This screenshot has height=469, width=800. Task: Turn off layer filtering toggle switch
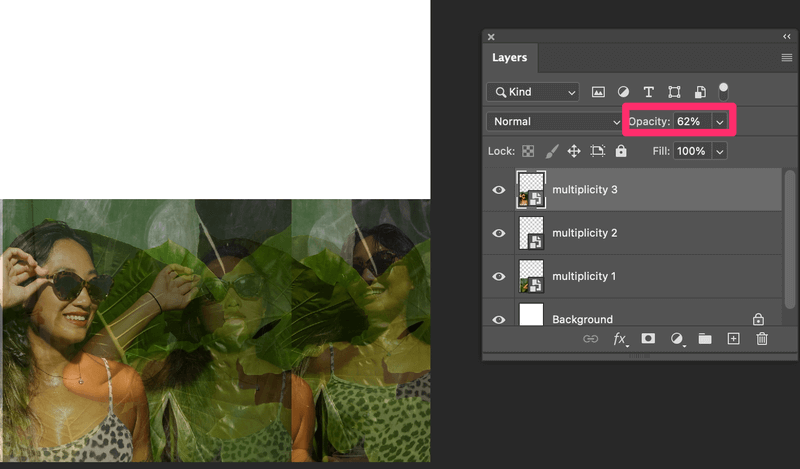coord(724,91)
